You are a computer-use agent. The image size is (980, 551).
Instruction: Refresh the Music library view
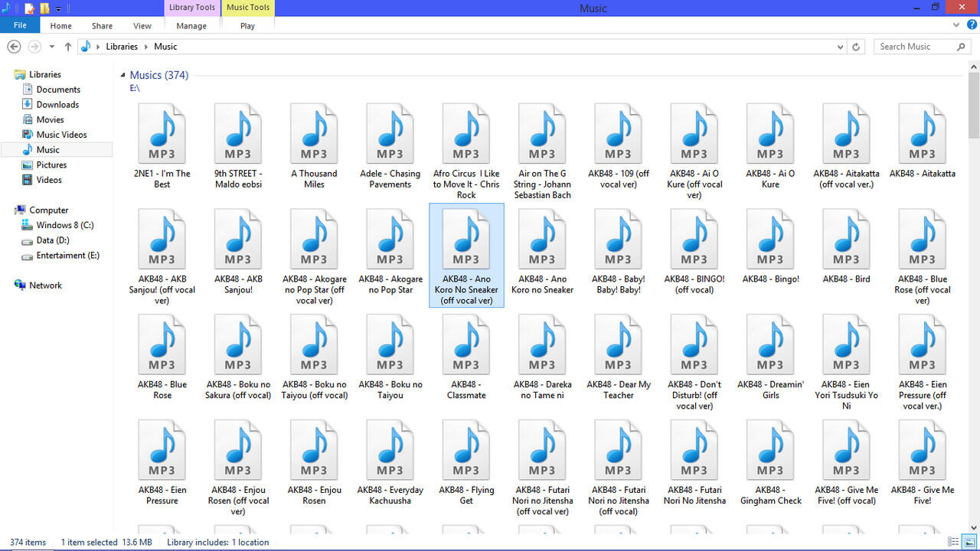click(857, 47)
